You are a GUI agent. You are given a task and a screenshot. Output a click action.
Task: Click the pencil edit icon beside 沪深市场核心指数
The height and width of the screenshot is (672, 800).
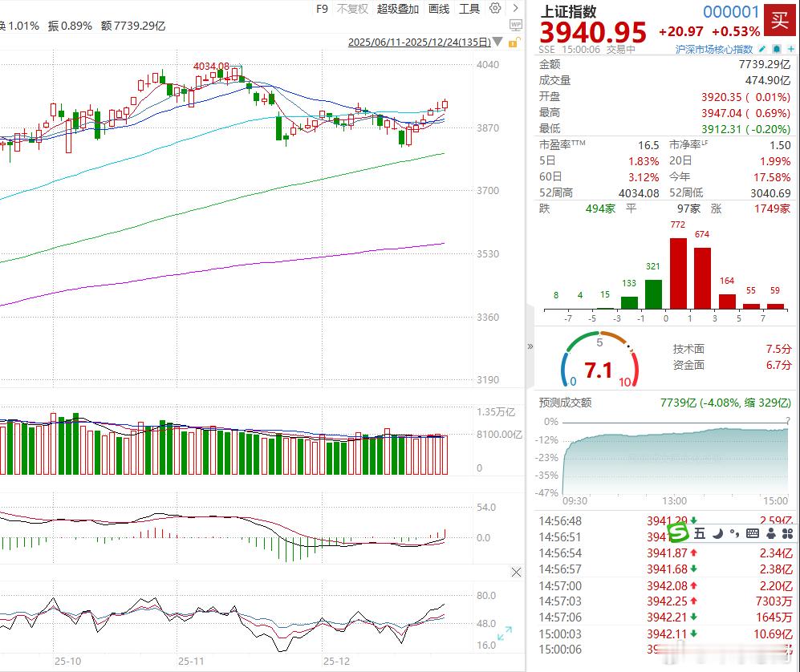coord(762,49)
